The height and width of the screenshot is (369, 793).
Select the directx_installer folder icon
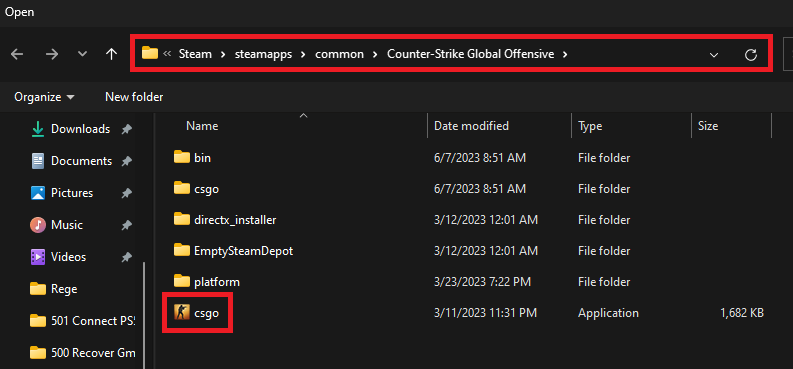coord(182,219)
